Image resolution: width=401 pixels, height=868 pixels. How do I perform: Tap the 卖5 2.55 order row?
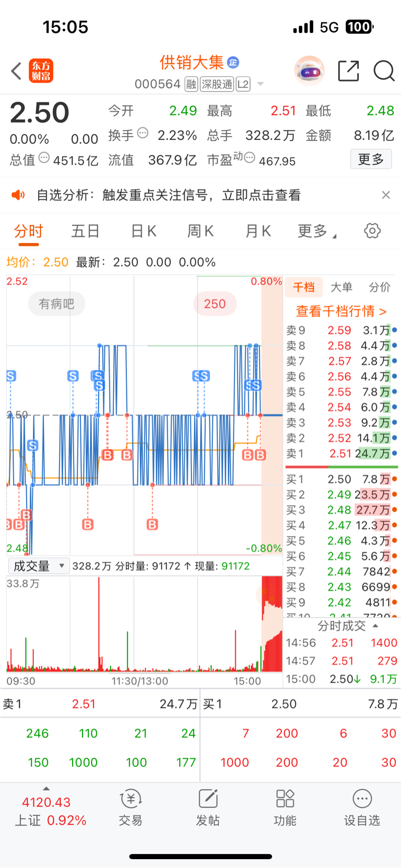tap(341, 392)
